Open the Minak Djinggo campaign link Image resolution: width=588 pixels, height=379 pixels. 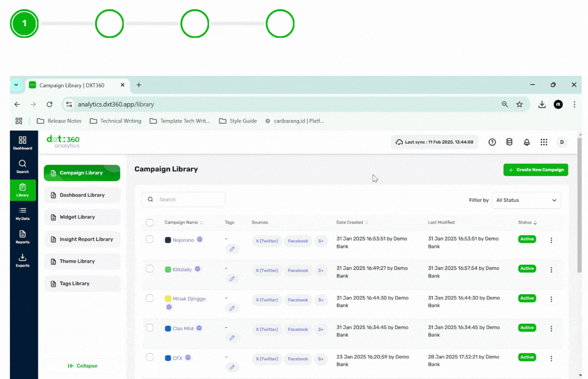(189, 299)
